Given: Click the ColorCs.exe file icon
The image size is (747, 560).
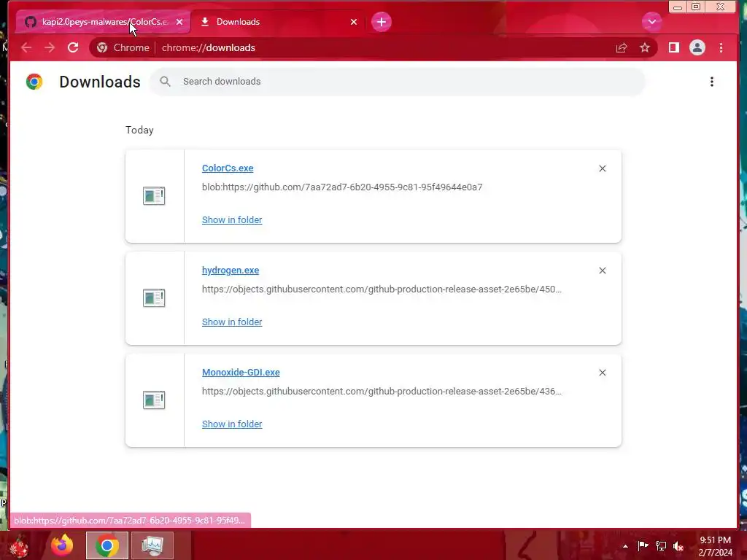Looking at the screenshot, I should pos(154,195).
